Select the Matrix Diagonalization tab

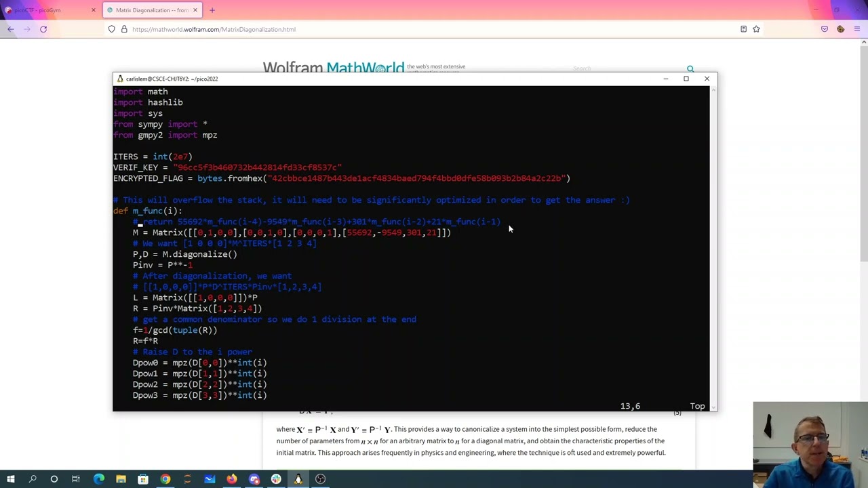tap(152, 10)
